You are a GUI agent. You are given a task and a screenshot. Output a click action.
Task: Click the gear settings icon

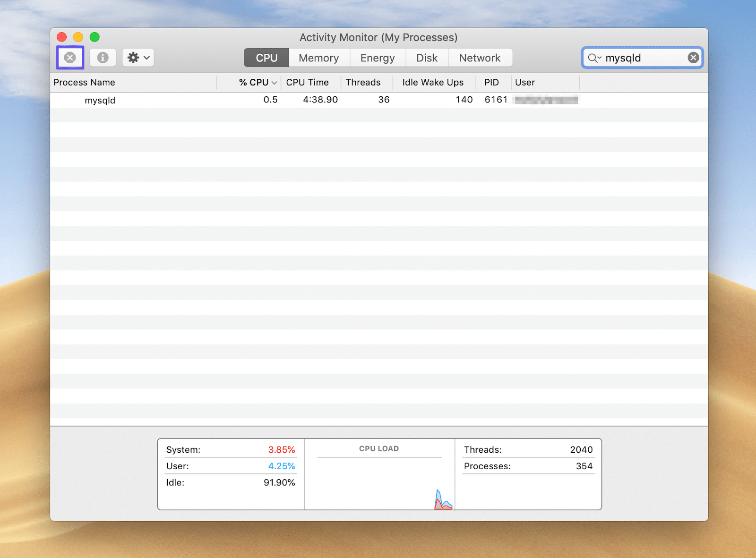(134, 58)
